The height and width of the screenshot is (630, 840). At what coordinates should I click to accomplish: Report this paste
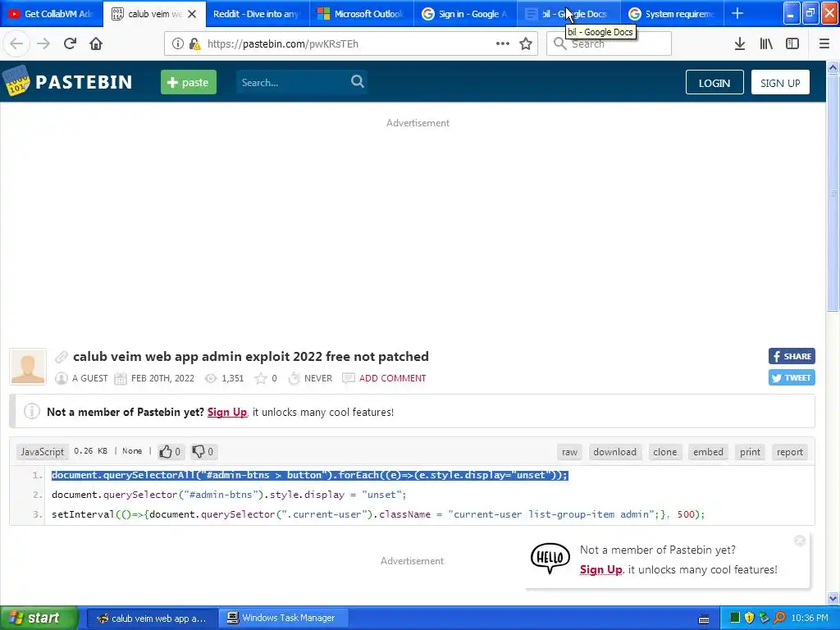790,452
